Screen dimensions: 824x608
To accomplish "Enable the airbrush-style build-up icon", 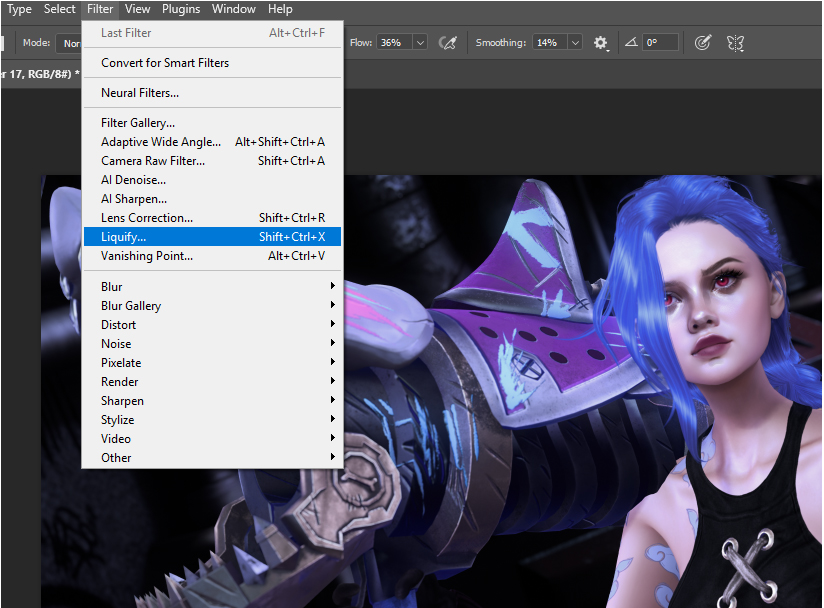I will [447, 42].
